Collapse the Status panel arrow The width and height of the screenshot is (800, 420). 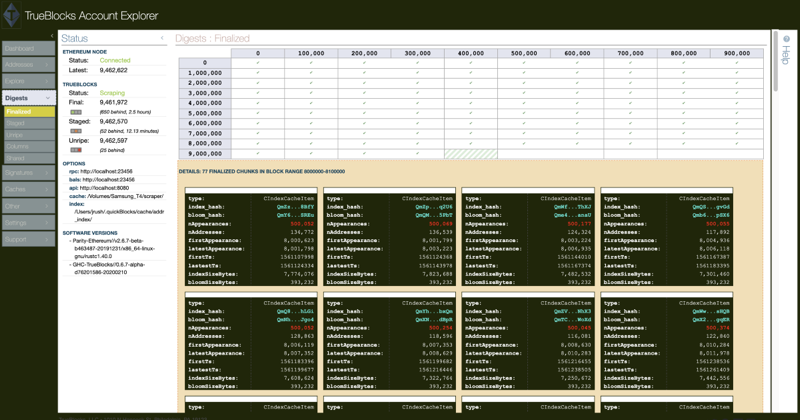pos(162,38)
